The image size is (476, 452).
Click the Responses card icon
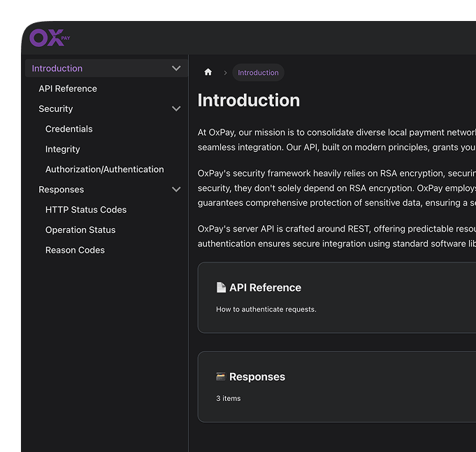(221, 376)
